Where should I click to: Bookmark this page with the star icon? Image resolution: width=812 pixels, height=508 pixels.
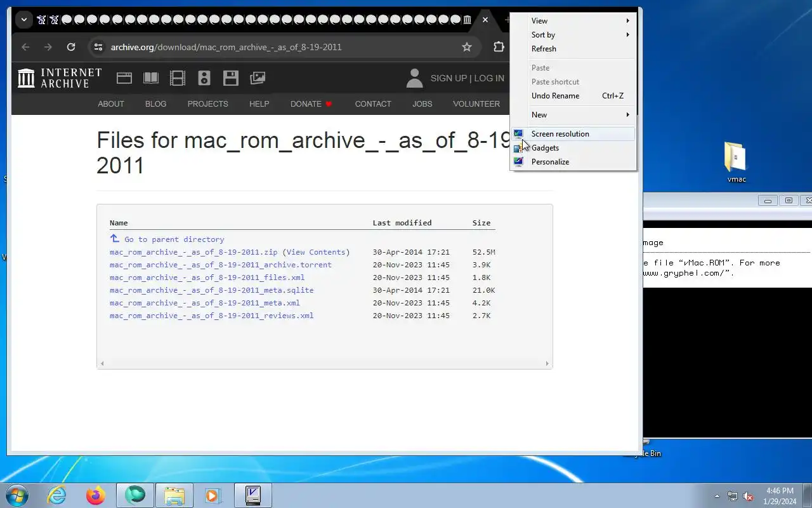point(467,47)
